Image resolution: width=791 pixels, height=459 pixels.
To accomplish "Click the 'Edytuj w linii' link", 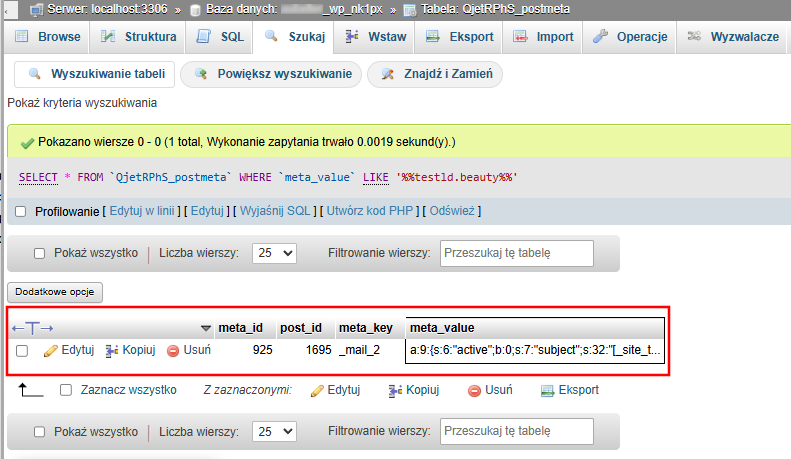I will pyautogui.click(x=142, y=211).
